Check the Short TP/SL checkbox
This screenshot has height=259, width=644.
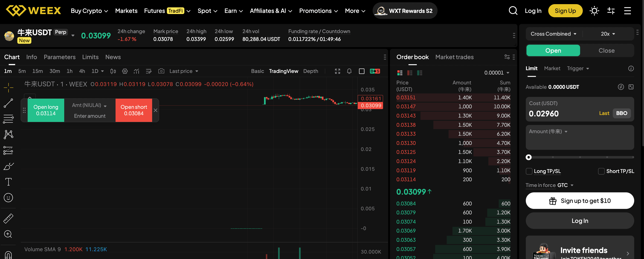601,171
